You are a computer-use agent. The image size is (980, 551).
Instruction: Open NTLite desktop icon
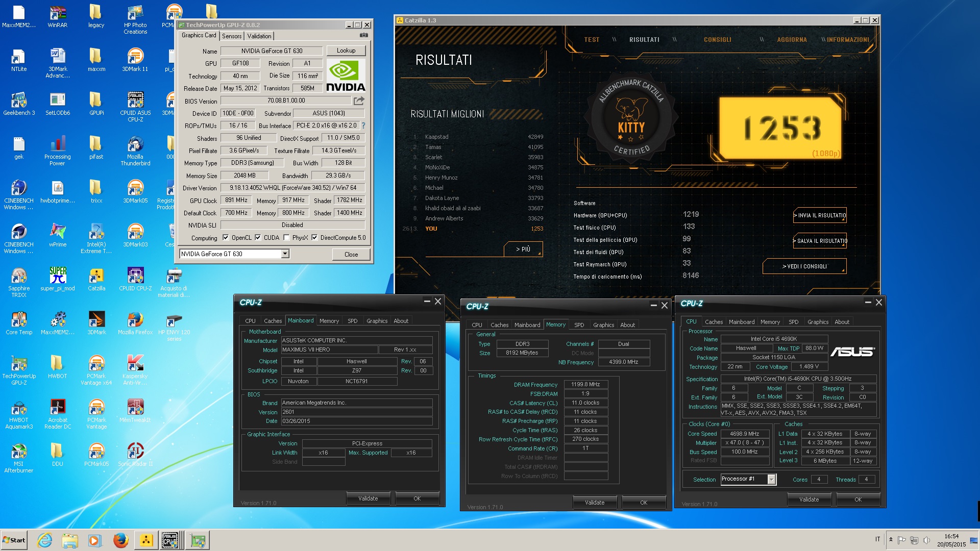(19, 60)
